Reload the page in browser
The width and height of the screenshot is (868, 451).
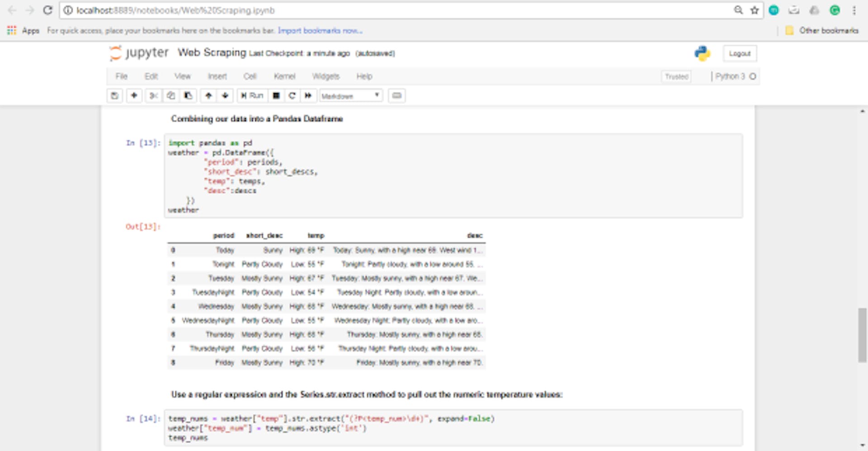click(x=47, y=10)
